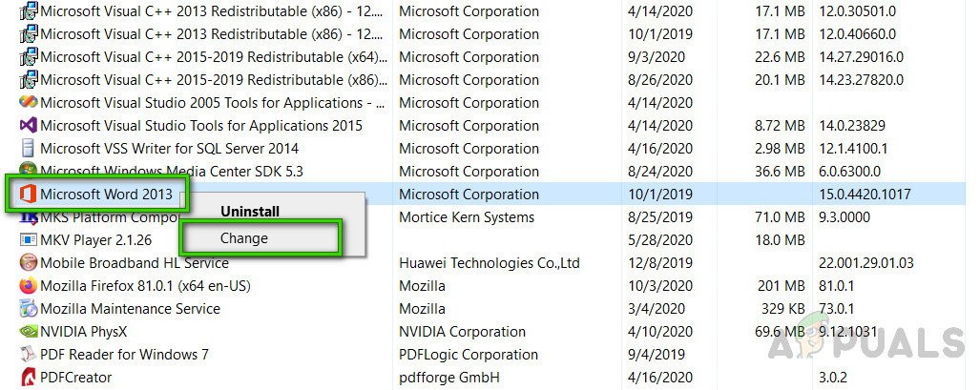Click the Mozilla Maintenance Service icon
The height and width of the screenshot is (390, 980).
pyautogui.click(x=28, y=309)
